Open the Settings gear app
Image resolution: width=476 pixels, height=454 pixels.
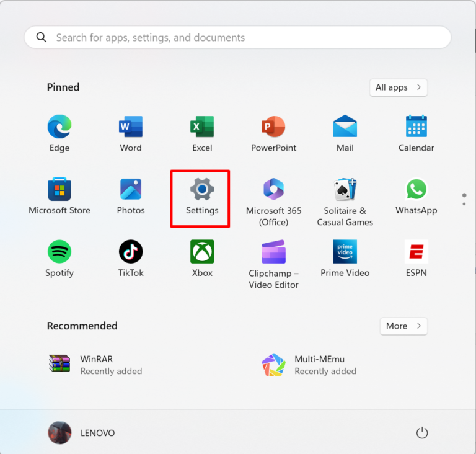coord(202,196)
